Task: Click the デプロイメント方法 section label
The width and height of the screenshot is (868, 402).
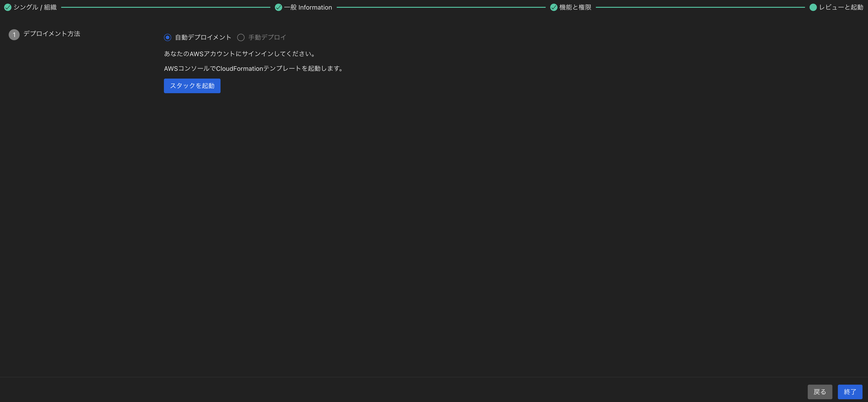Action: [x=52, y=34]
